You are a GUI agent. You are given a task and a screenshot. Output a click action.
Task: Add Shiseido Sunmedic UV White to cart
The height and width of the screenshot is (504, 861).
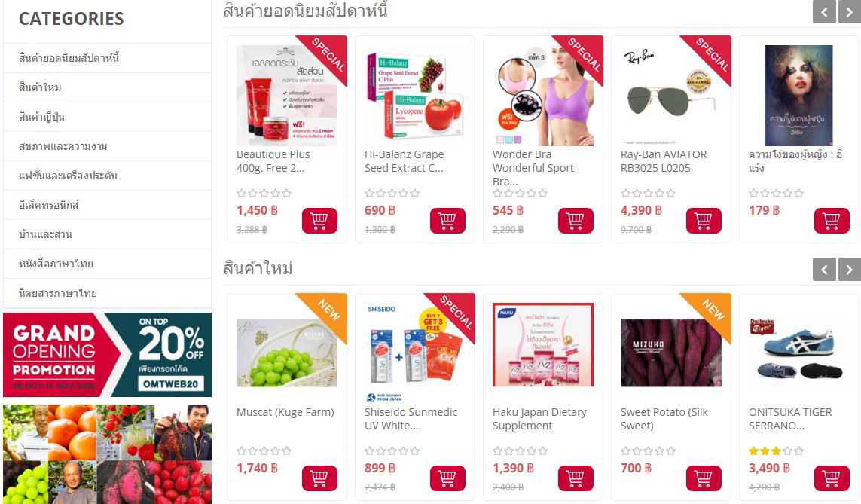447,478
